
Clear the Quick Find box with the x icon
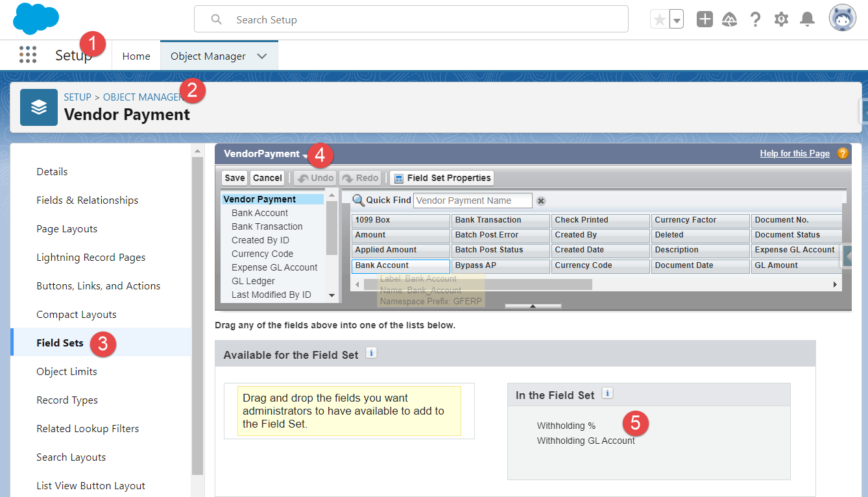[x=541, y=200]
